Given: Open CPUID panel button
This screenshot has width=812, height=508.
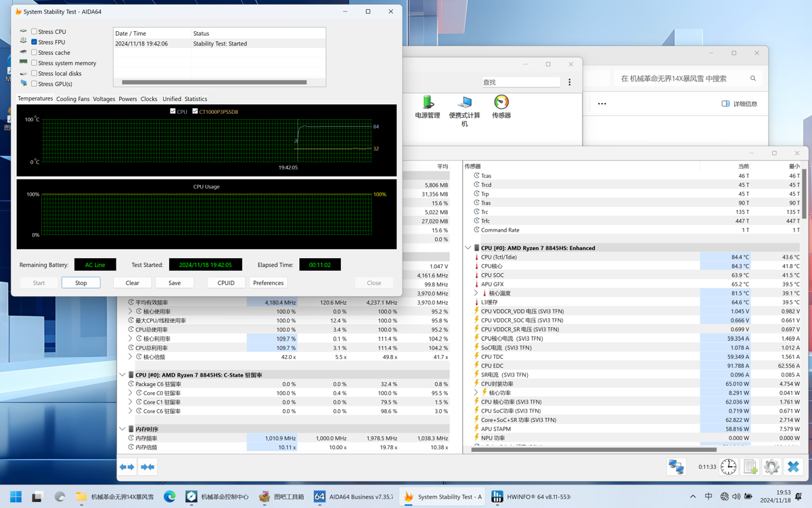Looking at the screenshot, I should [226, 282].
